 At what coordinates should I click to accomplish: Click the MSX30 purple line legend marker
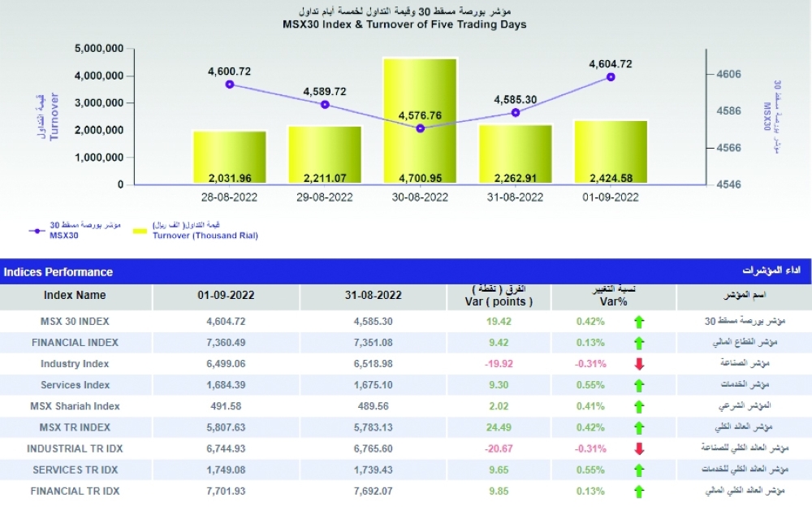tap(36, 231)
